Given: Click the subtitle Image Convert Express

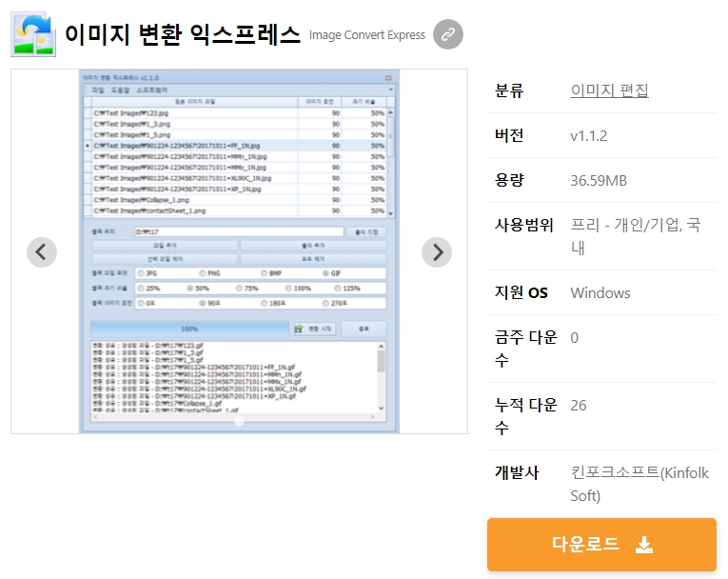Looking at the screenshot, I should click(x=366, y=35).
